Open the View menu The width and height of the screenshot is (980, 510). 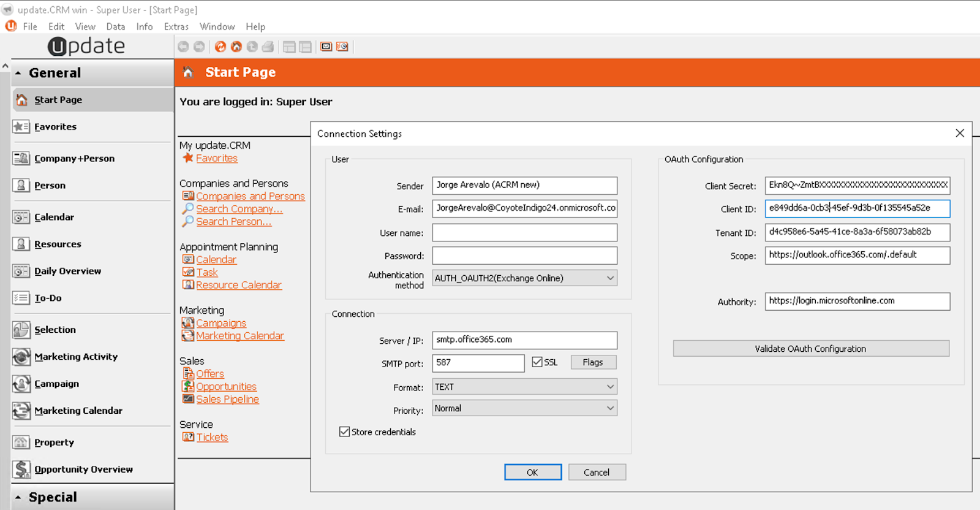click(85, 26)
